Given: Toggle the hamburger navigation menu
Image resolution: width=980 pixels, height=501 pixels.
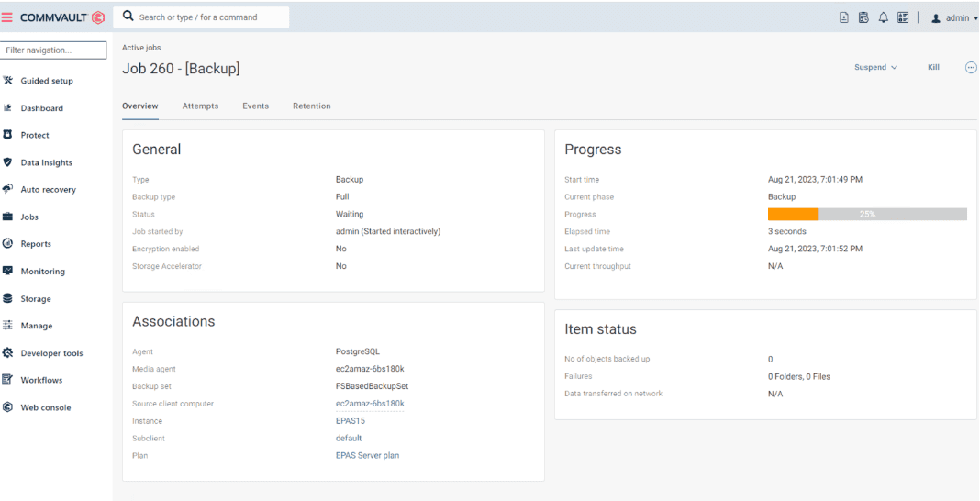Looking at the screenshot, I should coord(8,17).
